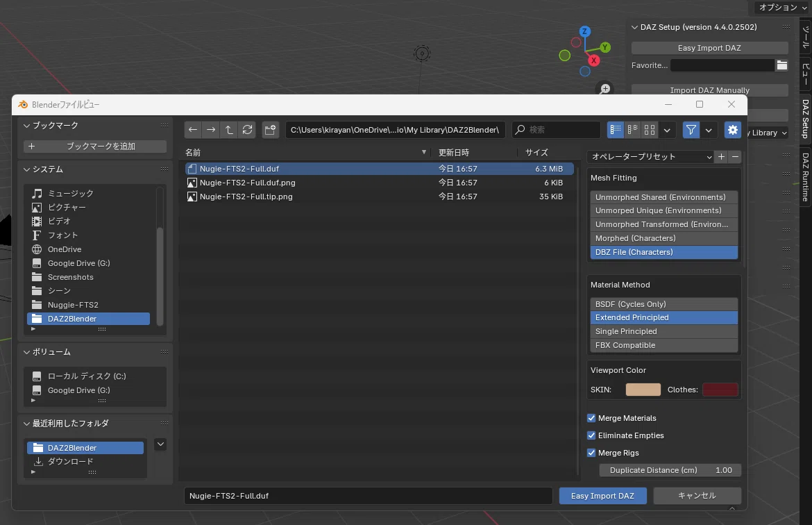The image size is (812, 525).
Task: Select Morphed (Characters) mesh fitting
Action: coord(664,238)
